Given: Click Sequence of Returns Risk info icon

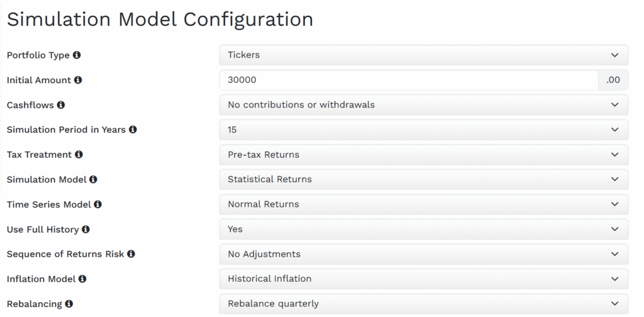Looking at the screenshot, I should (x=131, y=254).
